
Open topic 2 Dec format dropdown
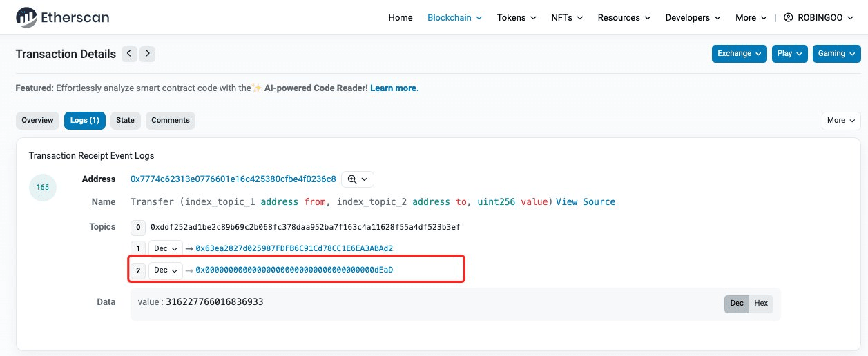click(x=166, y=270)
